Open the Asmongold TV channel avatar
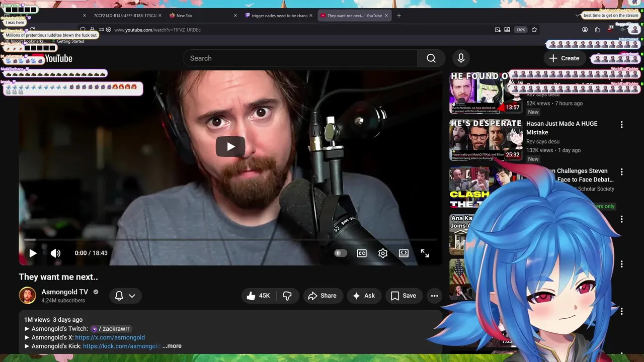Image resolution: width=644 pixels, height=362 pixels. point(28,296)
